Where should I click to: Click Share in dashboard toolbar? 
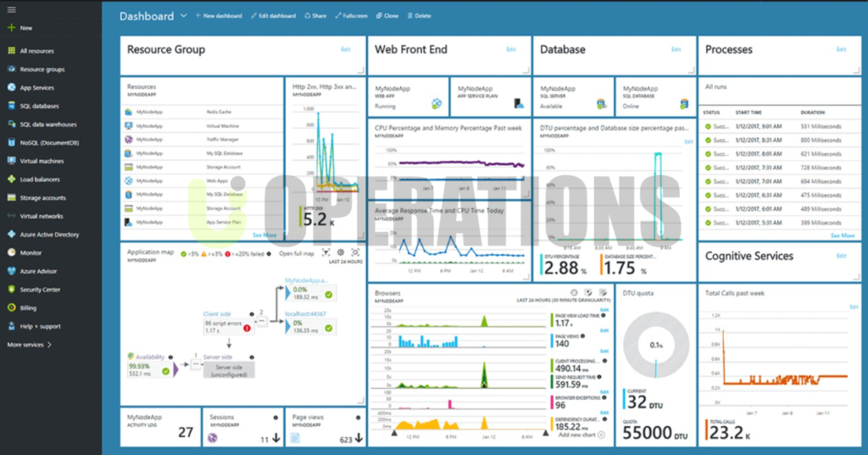315,16
